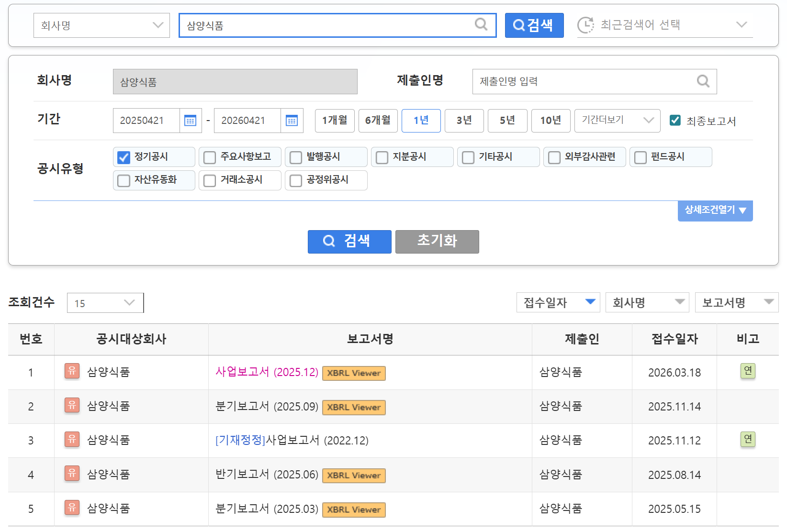Click magnifier icon in 제출인명 field
The width and height of the screenshot is (787, 532).
[703, 81]
